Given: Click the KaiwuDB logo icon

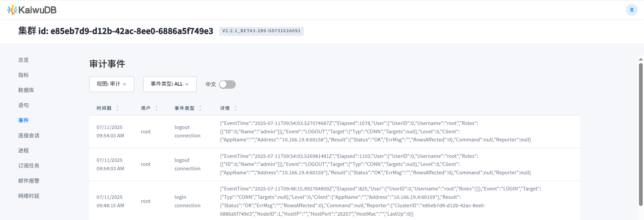Looking at the screenshot, I should pyautogui.click(x=12, y=10).
